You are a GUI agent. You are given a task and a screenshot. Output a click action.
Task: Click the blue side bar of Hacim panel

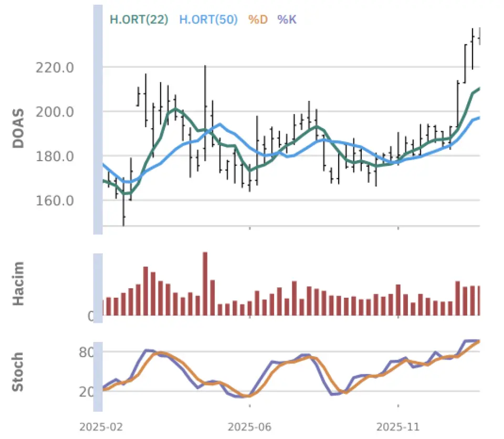[98, 285]
